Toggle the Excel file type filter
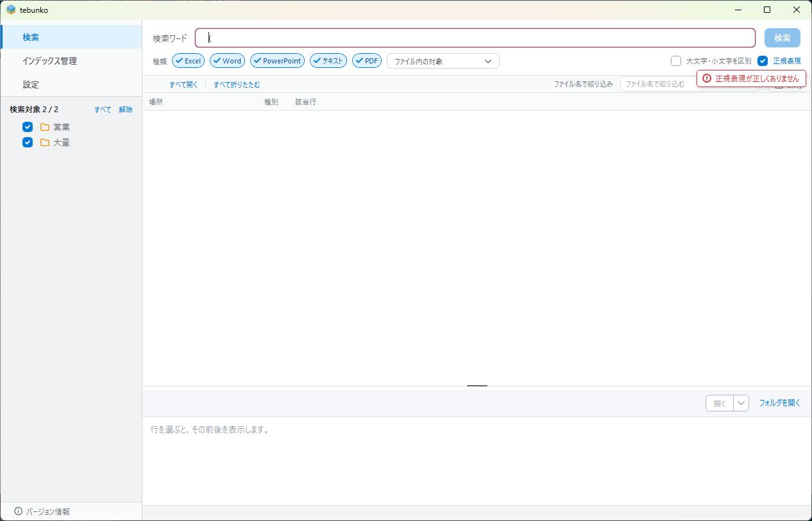The image size is (812, 521). pyautogui.click(x=189, y=61)
